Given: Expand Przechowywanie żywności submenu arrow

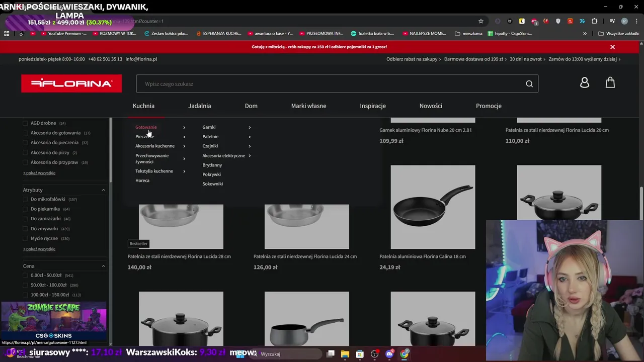Looking at the screenshot, I should click(184, 158).
